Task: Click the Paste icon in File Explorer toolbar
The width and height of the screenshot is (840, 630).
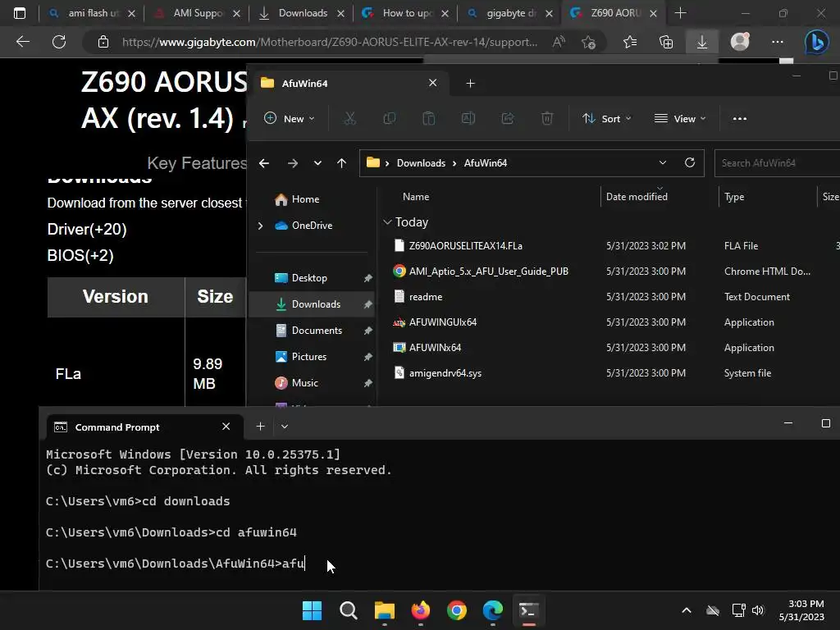Action: coord(428,118)
